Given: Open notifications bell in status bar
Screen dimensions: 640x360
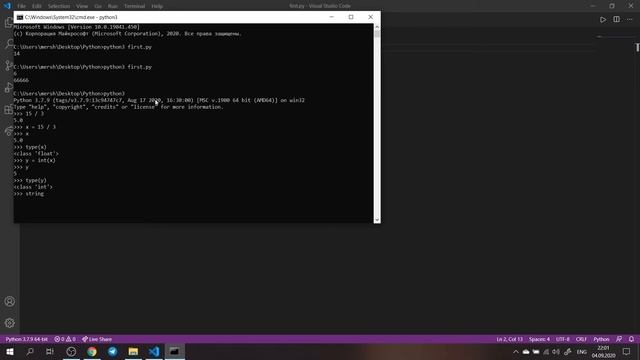Looking at the screenshot, I should click(x=631, y=339).
